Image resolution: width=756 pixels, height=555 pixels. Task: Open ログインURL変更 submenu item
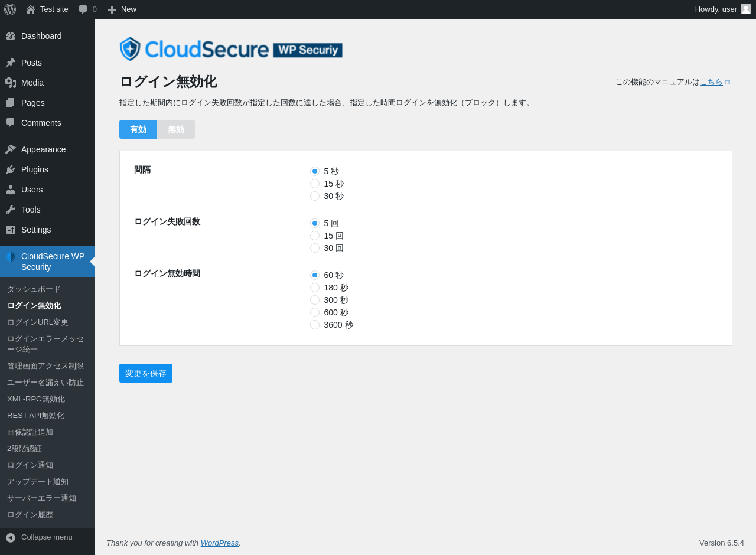point(47,322)
